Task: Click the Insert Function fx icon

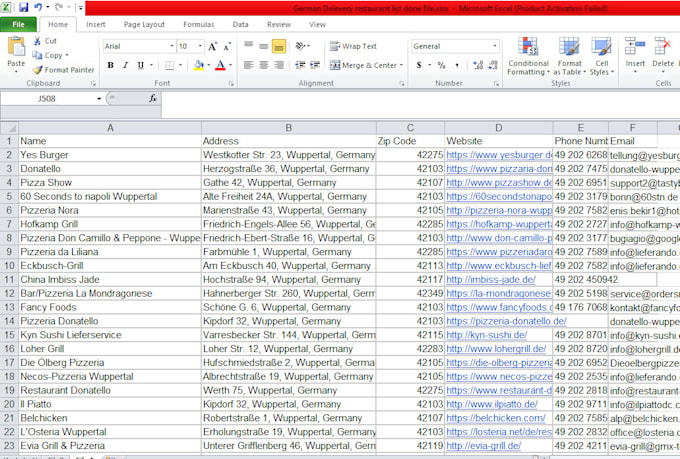Action: [x=153, y=98]
